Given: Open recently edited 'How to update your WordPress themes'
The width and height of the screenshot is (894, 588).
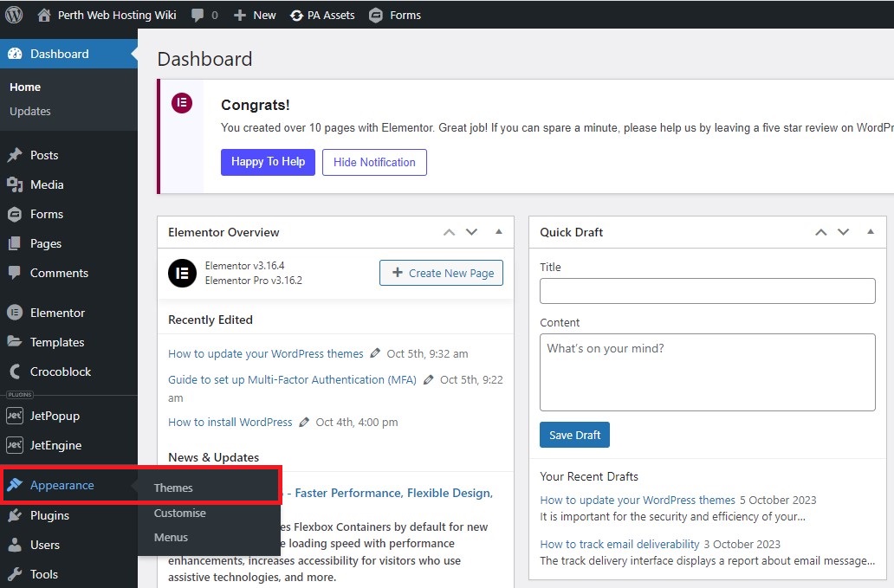Looking at the screenshot, I should (x=266, y=354).
